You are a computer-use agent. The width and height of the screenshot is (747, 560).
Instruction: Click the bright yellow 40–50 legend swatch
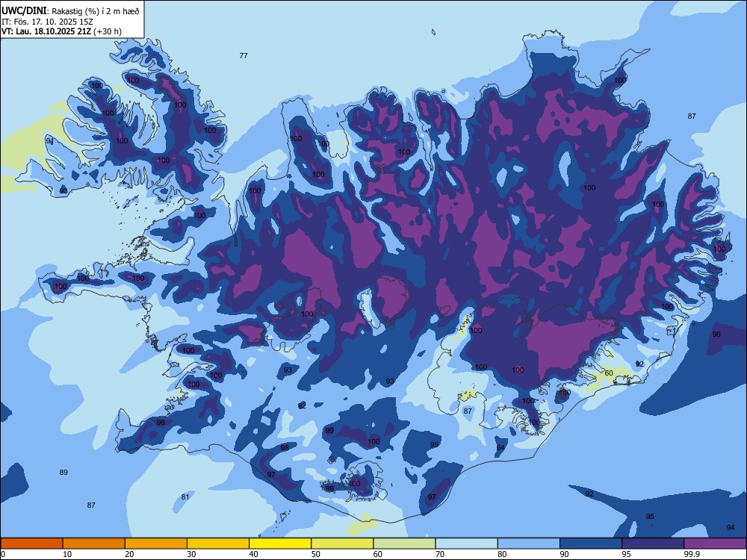click(x=280, y=544)
